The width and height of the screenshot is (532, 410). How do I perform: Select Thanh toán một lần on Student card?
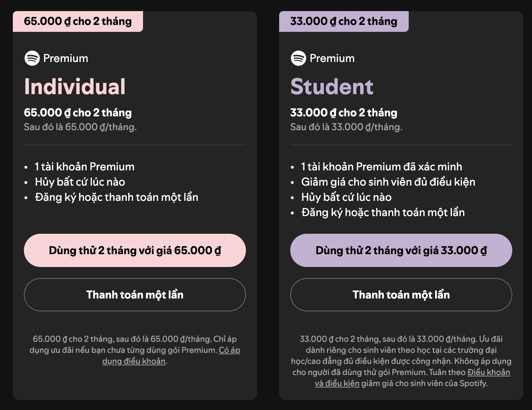(401, 295)
